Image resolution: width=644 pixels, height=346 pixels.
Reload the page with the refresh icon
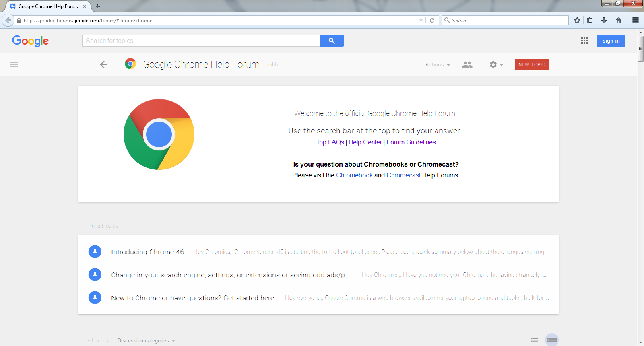click(432, 20)
